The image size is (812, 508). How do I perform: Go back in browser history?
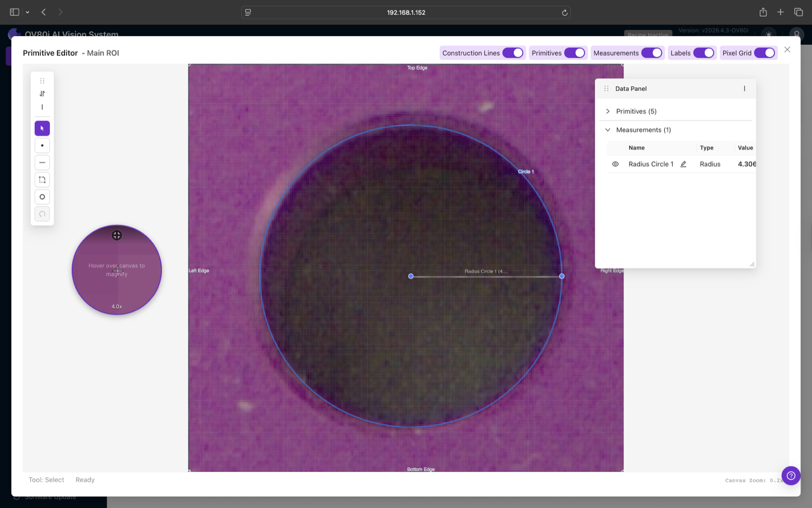tap(44, 12)
